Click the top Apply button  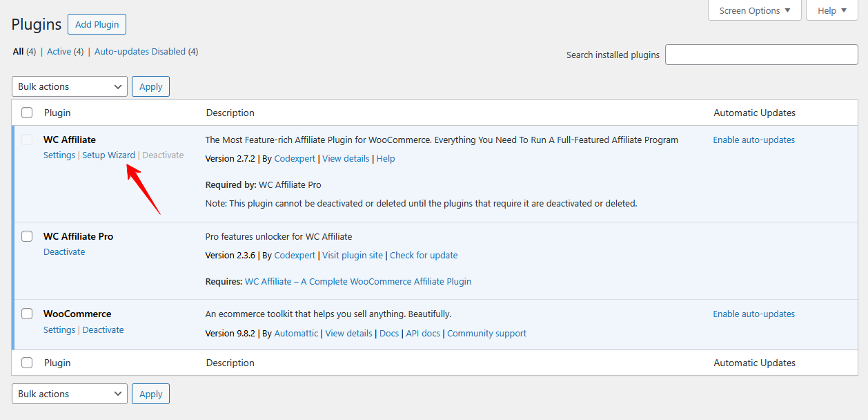click(x=150, y=86)
